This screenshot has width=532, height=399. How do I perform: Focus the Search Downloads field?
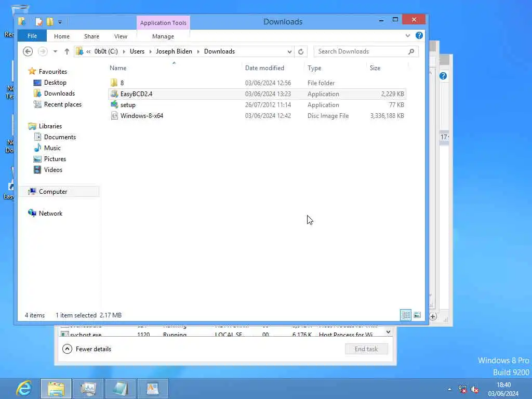point(366,51)
